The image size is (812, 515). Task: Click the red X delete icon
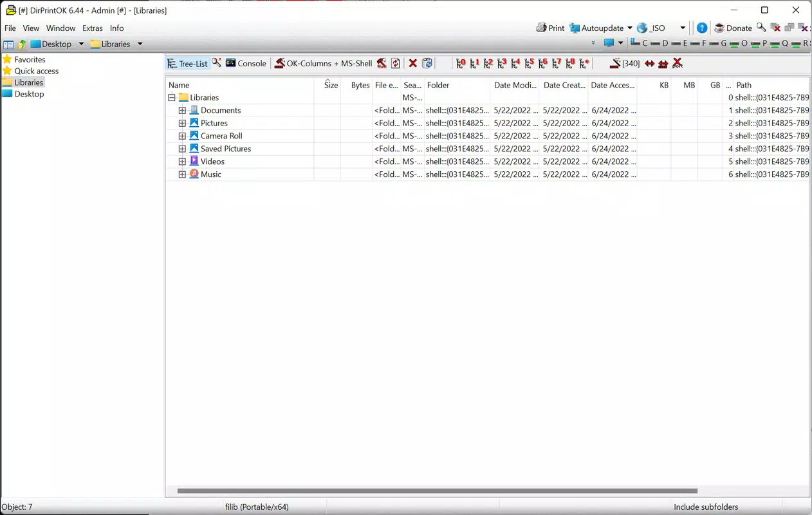click(x=413, y=63)
